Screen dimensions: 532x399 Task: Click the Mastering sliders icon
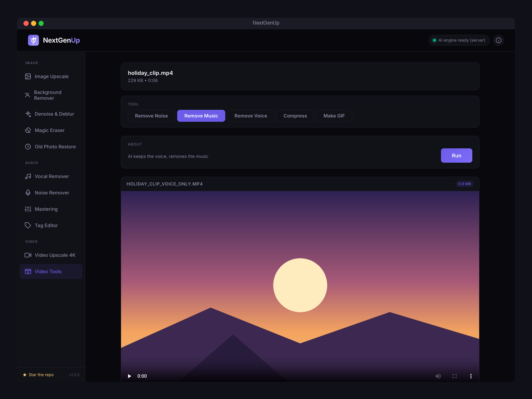click(x=28, y=209)
